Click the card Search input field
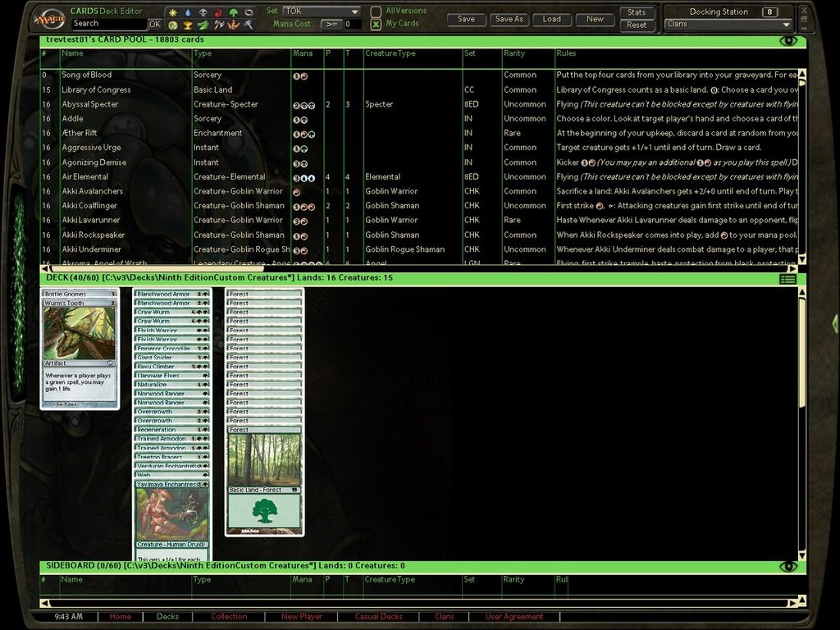The height and width of the screenshot is (630, 840). (107, 24)
